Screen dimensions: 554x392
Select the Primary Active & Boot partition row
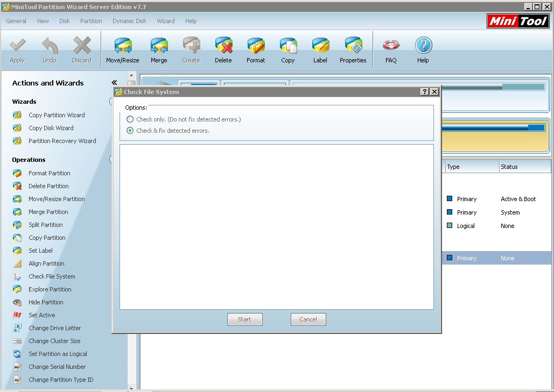pyautogui.click(x=496, y=199)
